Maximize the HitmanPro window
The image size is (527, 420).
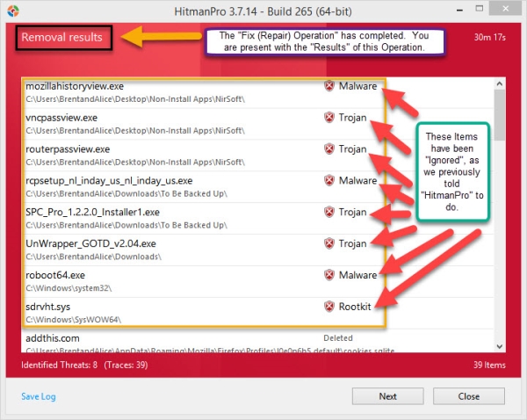click(480, 9)
